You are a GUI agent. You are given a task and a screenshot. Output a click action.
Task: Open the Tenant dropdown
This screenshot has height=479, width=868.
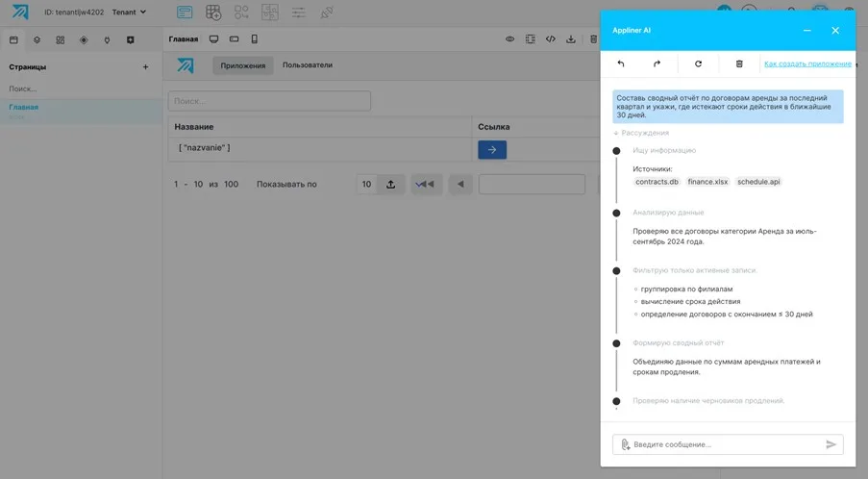pyautogui.click(x=129, y=12)
